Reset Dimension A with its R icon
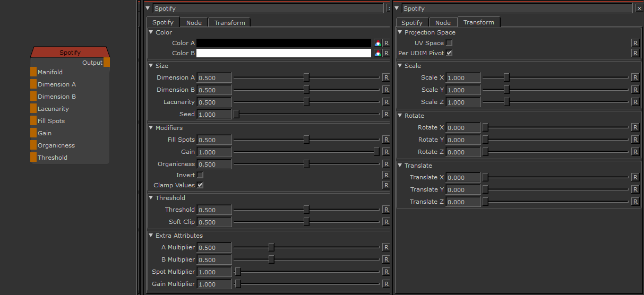The height and width of the screenshot is (295, 644). point(386,77)
